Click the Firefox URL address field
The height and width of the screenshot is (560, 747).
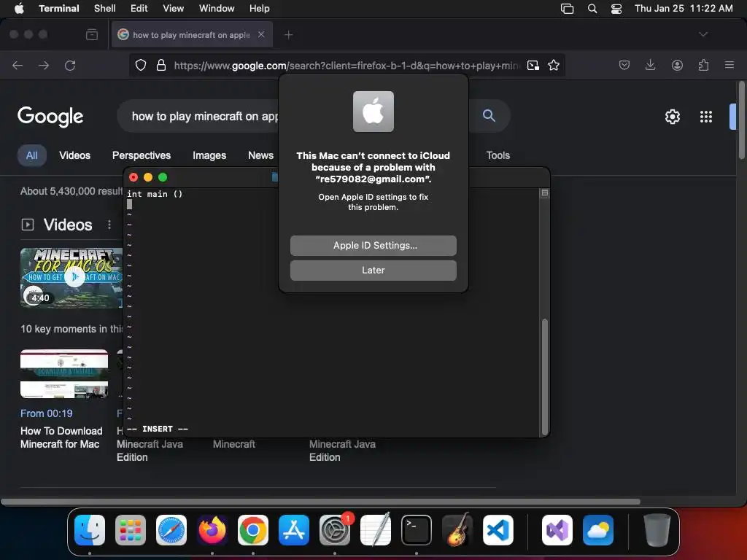point(347,65)
